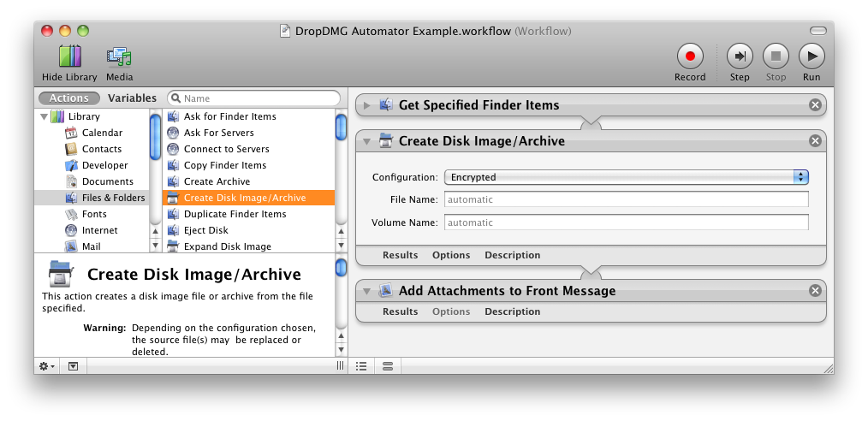Collapse the Library tree triangle
Viewport: 868px width, 421px height.
[45, 116]
